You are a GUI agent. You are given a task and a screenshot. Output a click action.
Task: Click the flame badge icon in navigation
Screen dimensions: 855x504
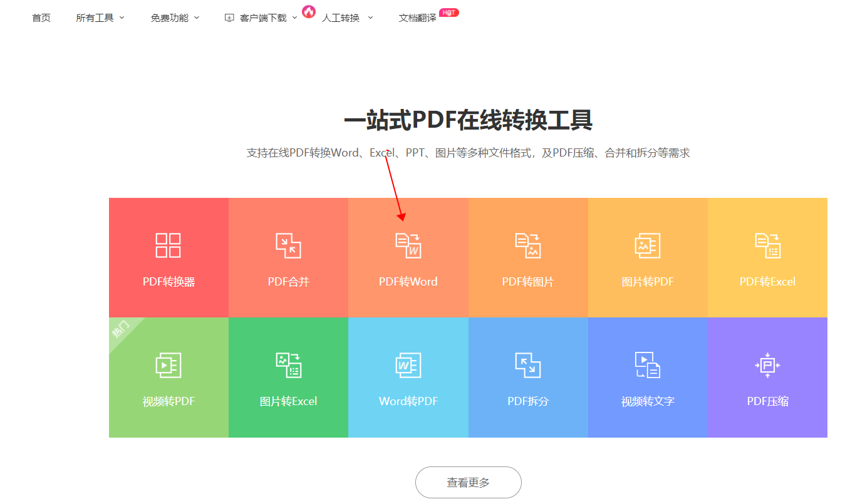pos(309,11)
